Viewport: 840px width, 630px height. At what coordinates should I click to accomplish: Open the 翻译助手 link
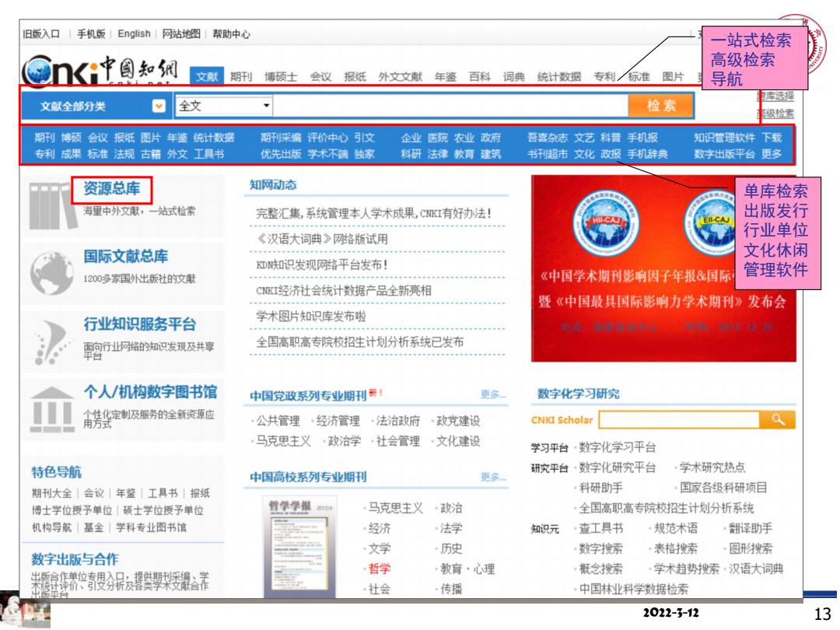(751, 529)
